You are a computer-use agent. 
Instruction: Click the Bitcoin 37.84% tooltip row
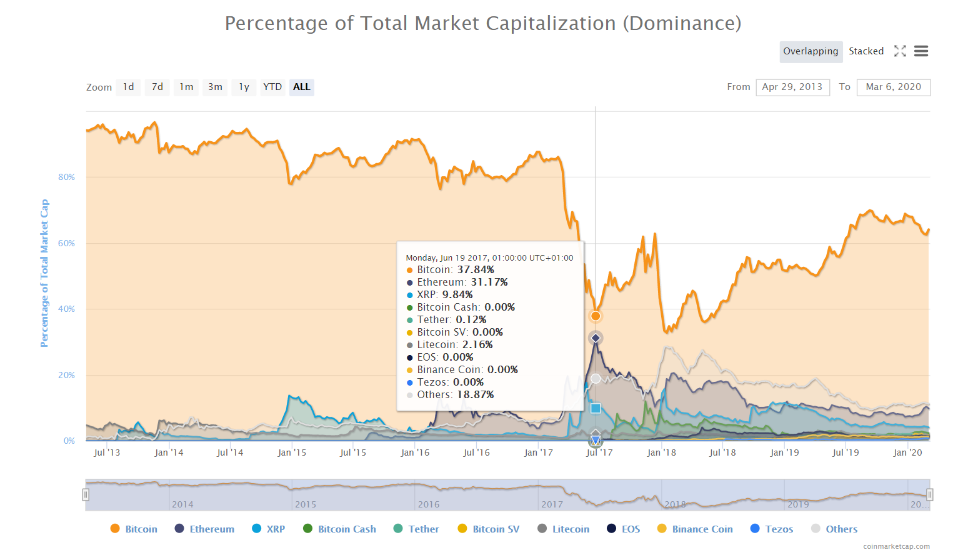tap(451, 270)
